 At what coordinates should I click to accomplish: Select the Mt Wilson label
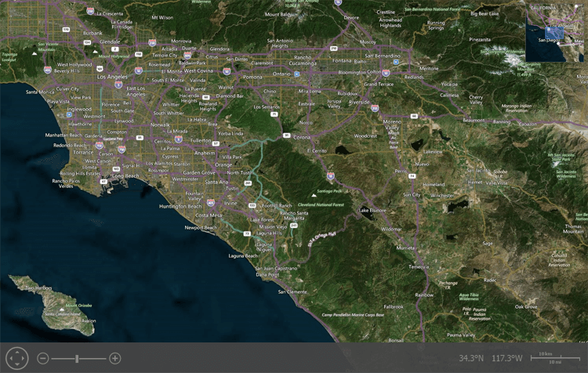[x=162, y=17]
